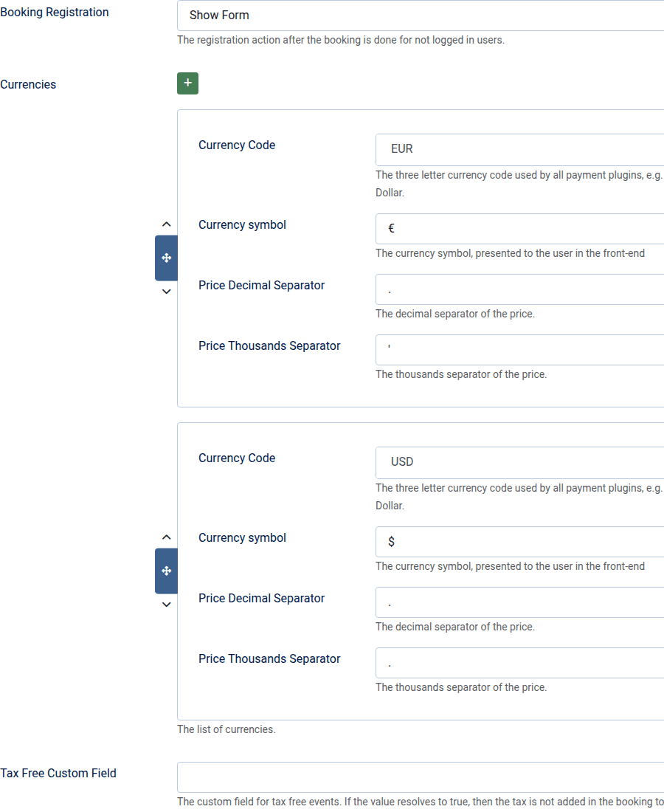This screenshot has height=812, width=664.
Task: Click the green plus button to add a currency
Action: tap(187, 83)
